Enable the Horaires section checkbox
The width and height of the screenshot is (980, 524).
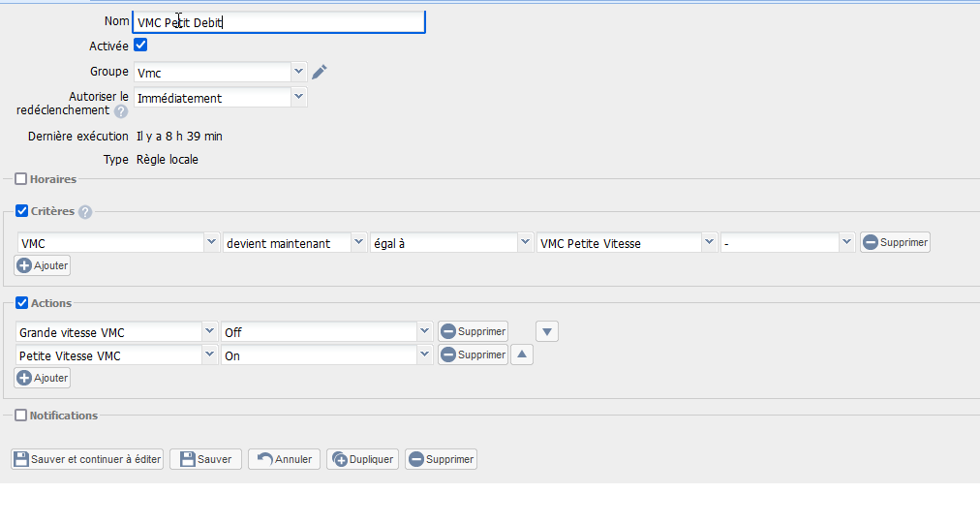(21, 179)
